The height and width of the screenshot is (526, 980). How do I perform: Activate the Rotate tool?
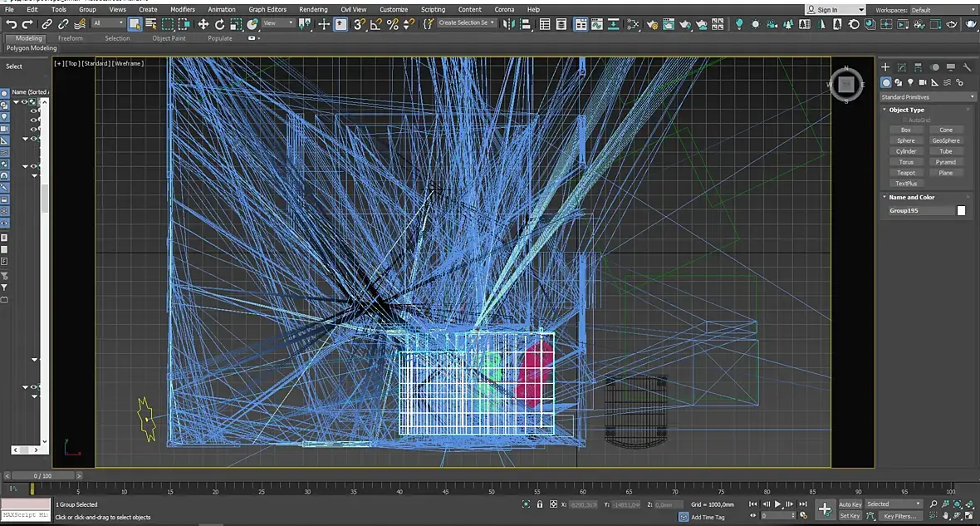pos(220,24)
